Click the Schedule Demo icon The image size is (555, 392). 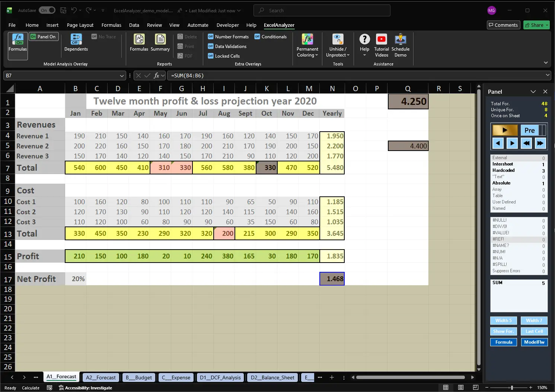(401, 39)
